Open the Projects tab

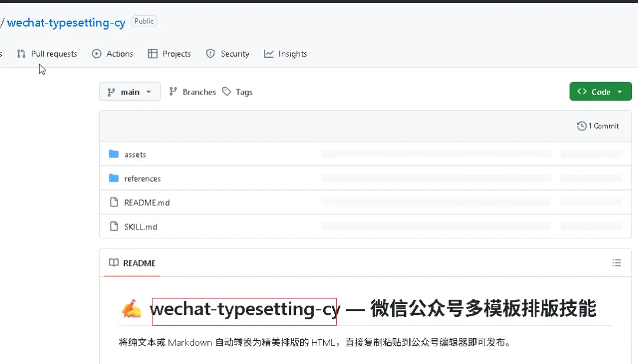[x=170, y=54]
